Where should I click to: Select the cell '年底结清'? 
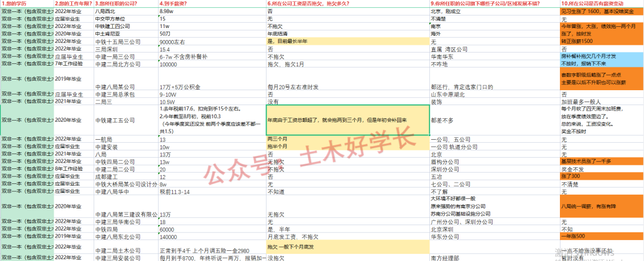click(348, 34)
